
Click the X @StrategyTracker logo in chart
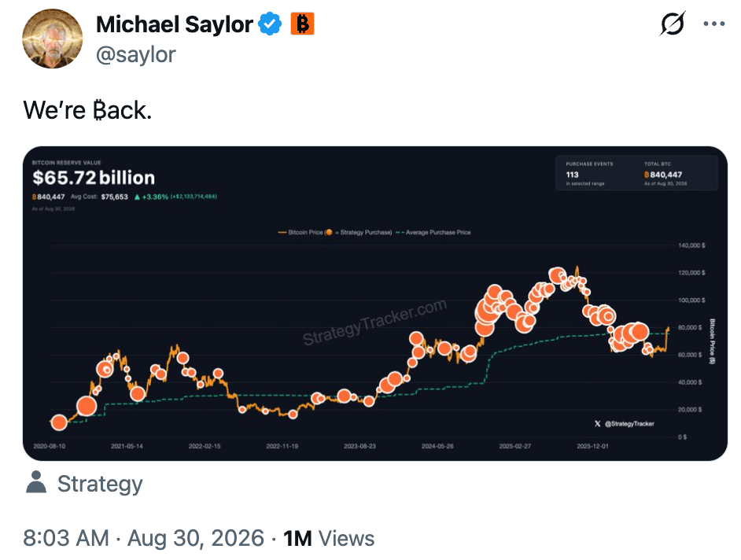tap(625, 424)
